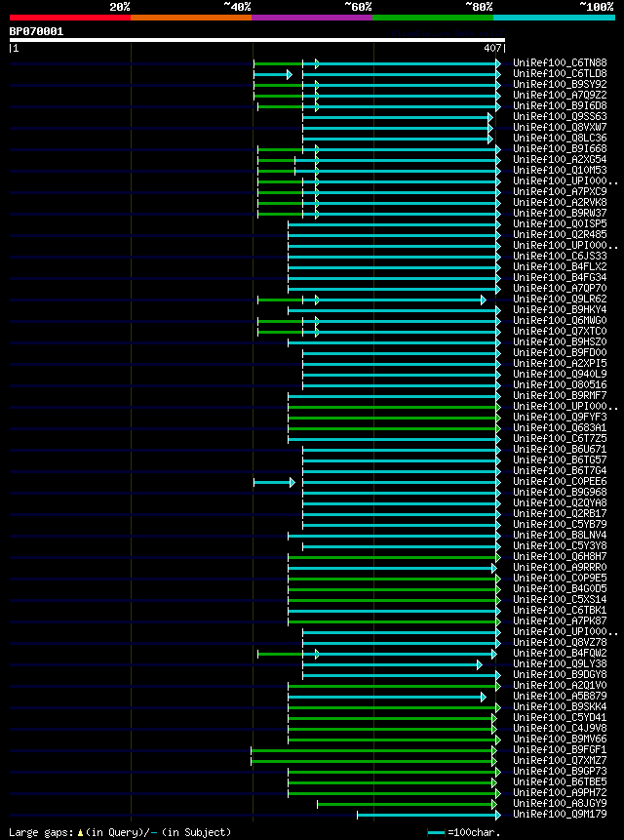Select the UniRef100_Q2R485 label
This screenshot has height=840, width=624.
[x=560, y=234]
